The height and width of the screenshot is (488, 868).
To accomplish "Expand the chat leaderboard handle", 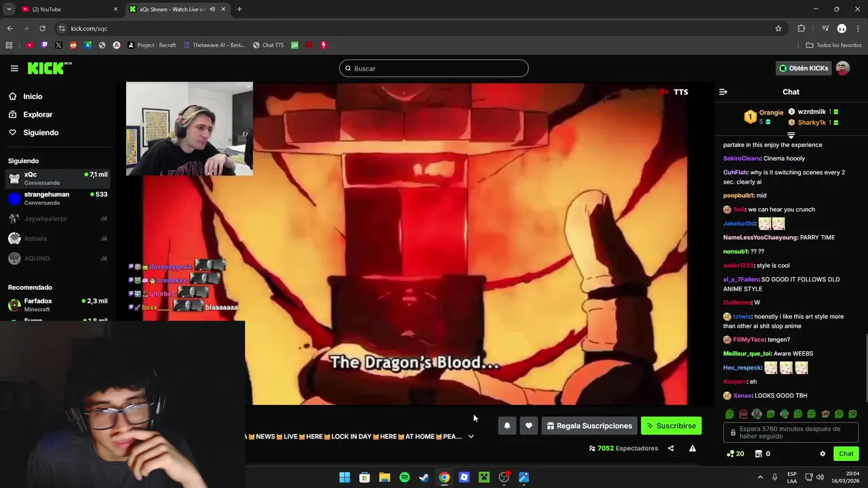I will pos(791,136).
